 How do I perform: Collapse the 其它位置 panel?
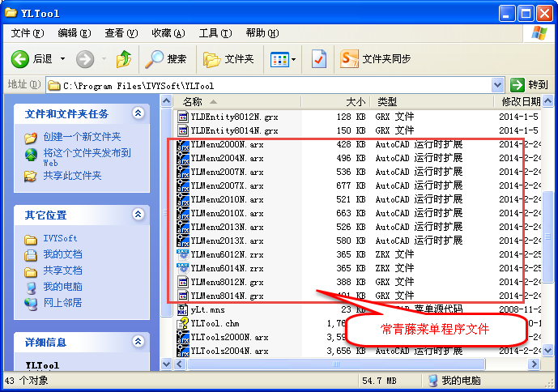point(138,215)
